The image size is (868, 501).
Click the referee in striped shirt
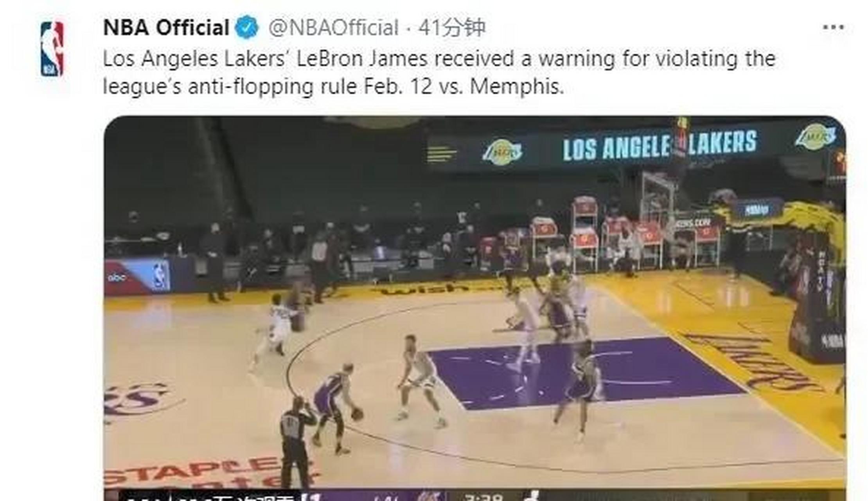(296, 442)
